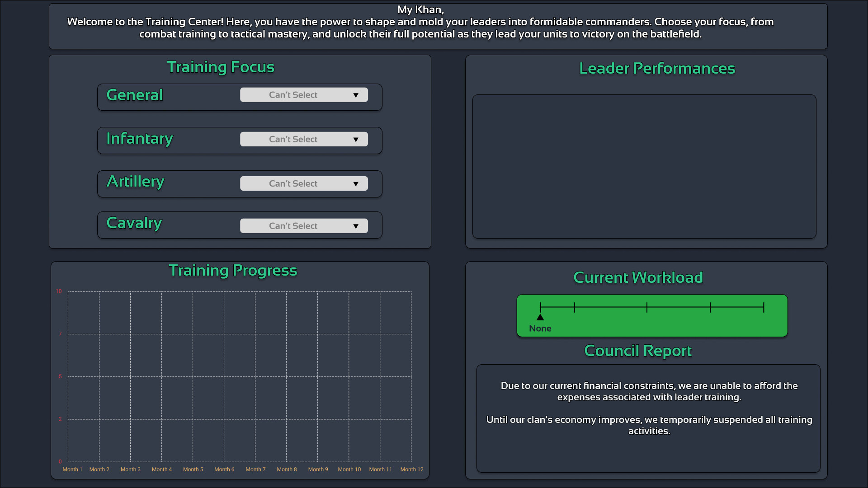Expand the Infantary focus dropdown
Image resolution: width=868 pixels, height=488 pixels.
(303, 139)
